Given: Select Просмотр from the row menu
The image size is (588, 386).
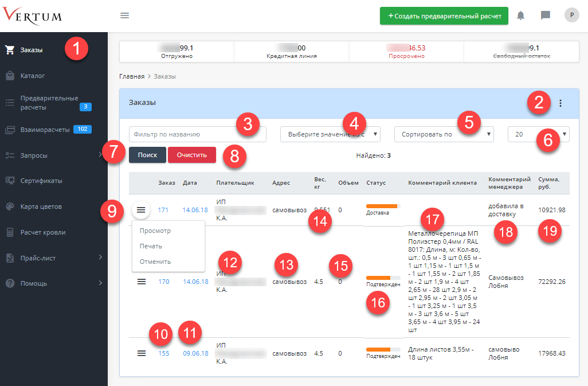Looking at the screenshot, I should (155, 231).
